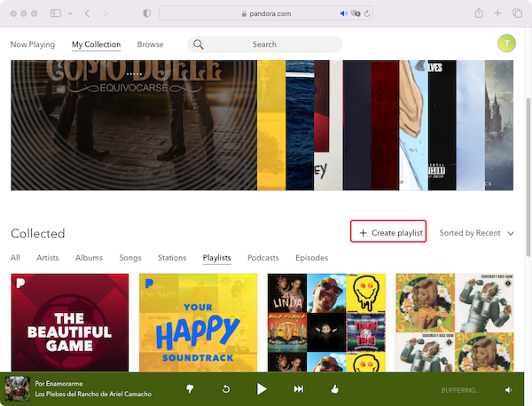Open the playlist with Linda cover collage
Viewport: 532px width, 406px height.
326,323
